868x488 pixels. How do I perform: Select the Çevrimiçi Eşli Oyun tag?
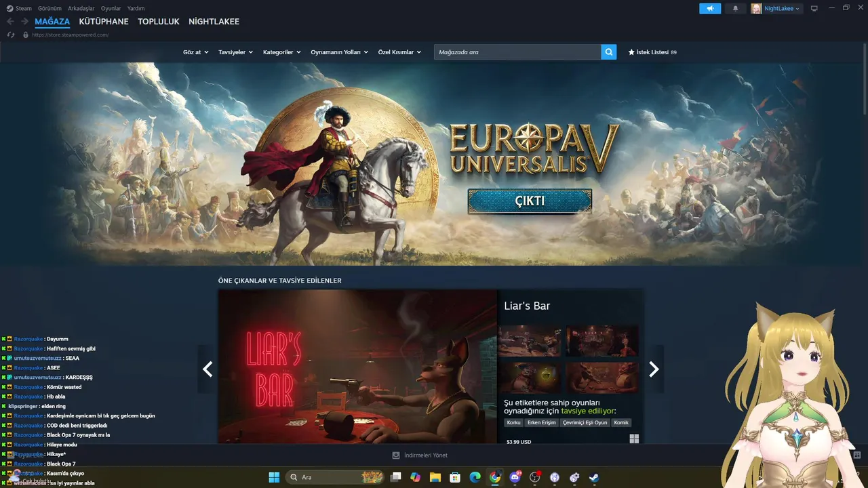coord(585,423)
